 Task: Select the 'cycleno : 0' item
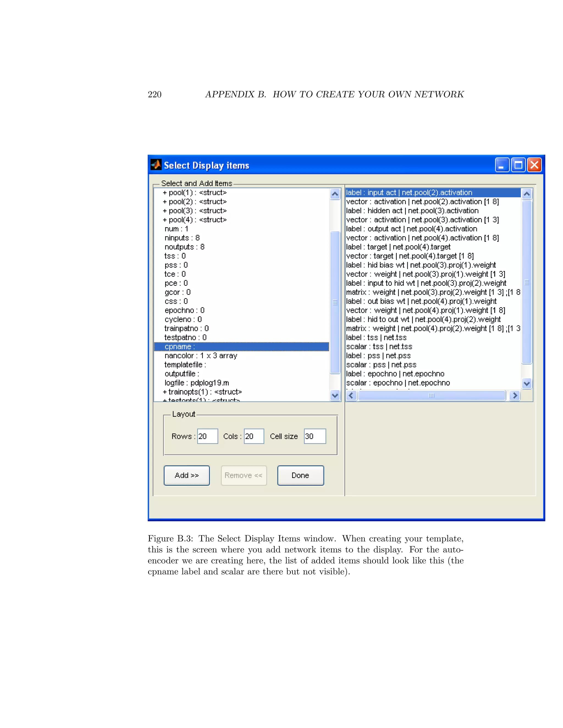pos(241,319)
